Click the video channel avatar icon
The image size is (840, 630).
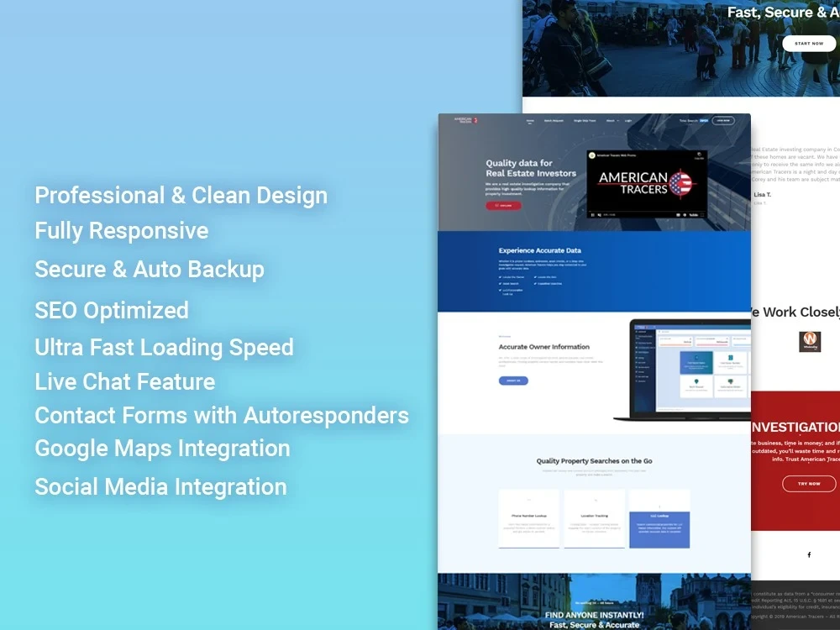(x=592, y=155)
